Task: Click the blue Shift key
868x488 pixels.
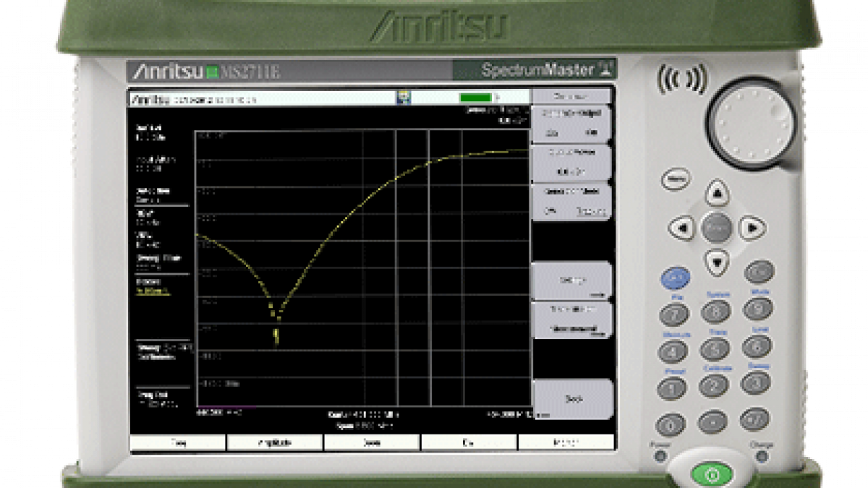Action: [x=674, y=278]
